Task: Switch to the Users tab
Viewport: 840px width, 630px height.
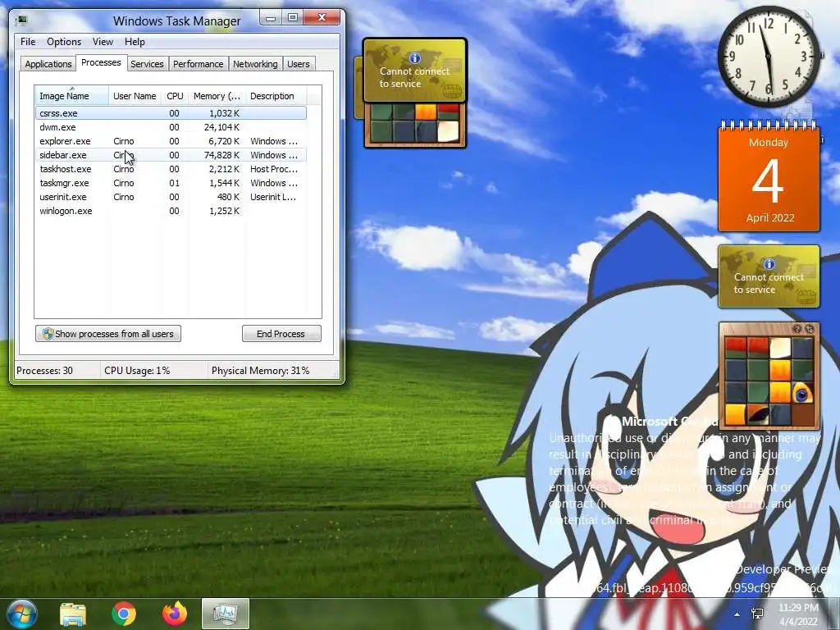Action: click(299, 64)
